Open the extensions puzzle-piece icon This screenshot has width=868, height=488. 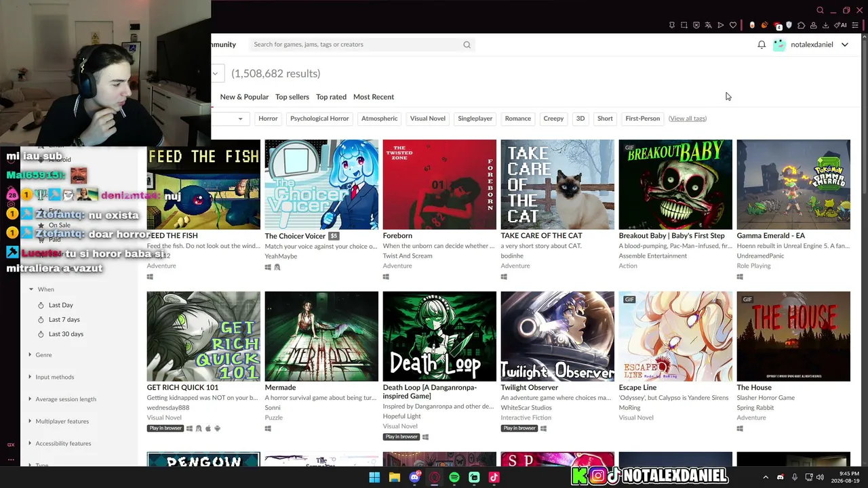(x=802, y=25)
